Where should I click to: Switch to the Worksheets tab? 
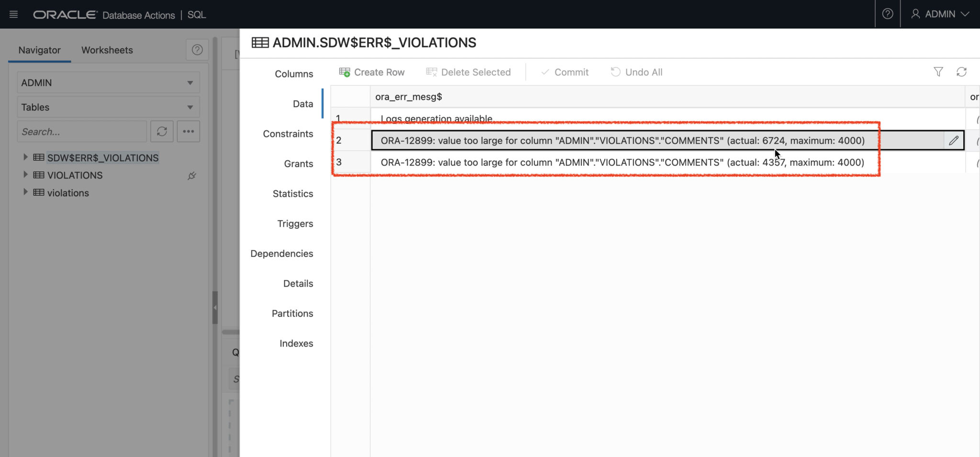point(107,50)
